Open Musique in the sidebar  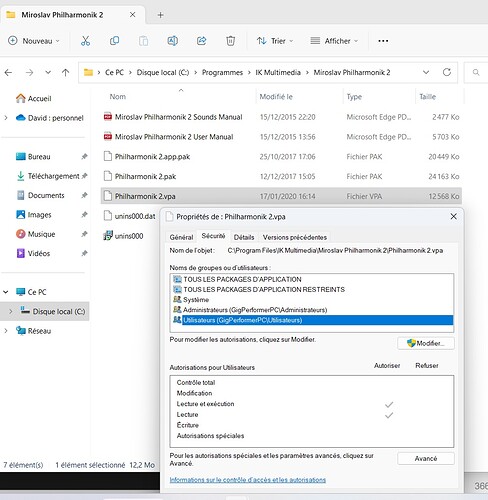[35, 234]
